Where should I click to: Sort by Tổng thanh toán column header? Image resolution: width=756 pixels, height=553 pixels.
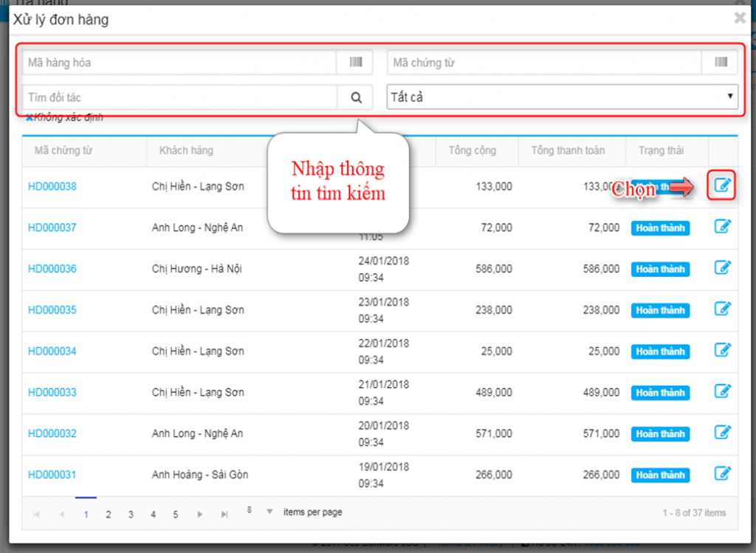coord(568,151)
